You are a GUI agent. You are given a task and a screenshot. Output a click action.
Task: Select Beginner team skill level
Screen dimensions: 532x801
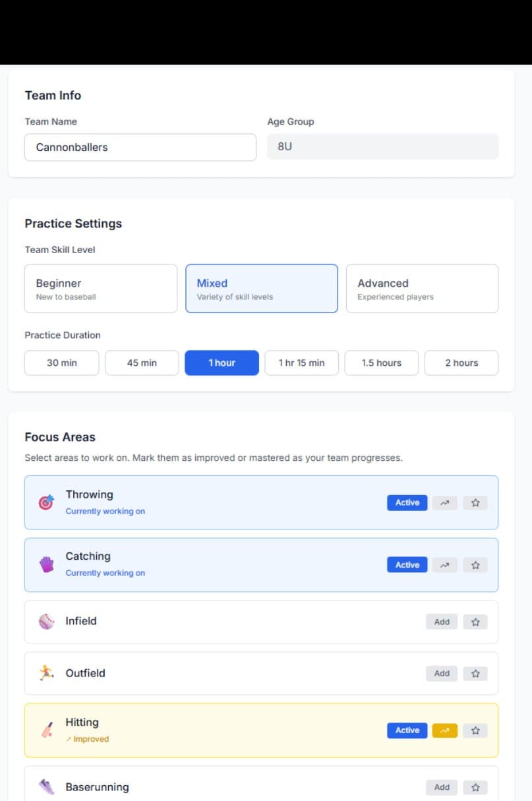pyautogui.click(x=101, y=289)
